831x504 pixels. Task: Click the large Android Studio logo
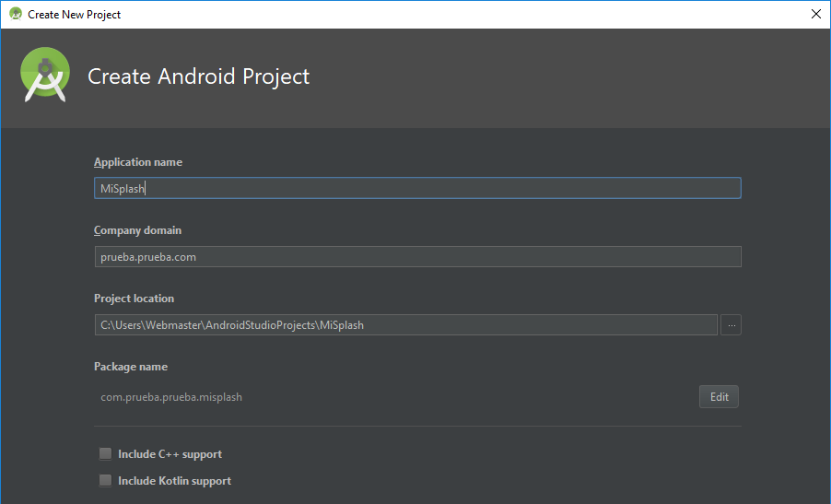(45, 75)
